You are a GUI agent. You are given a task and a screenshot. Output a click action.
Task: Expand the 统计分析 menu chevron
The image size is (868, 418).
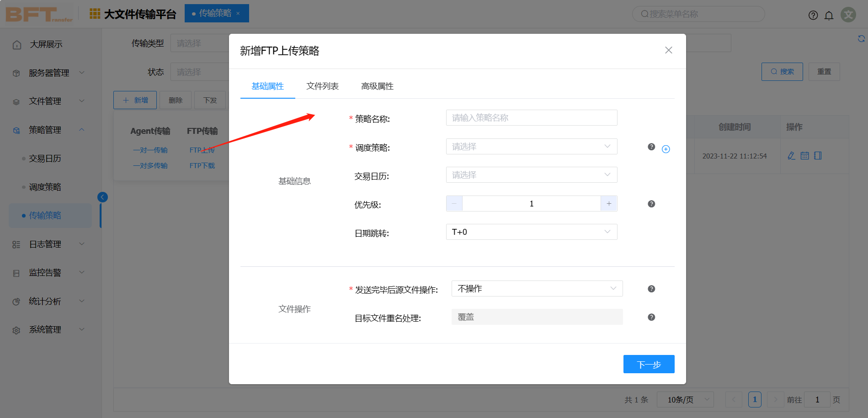coord(82,301)
